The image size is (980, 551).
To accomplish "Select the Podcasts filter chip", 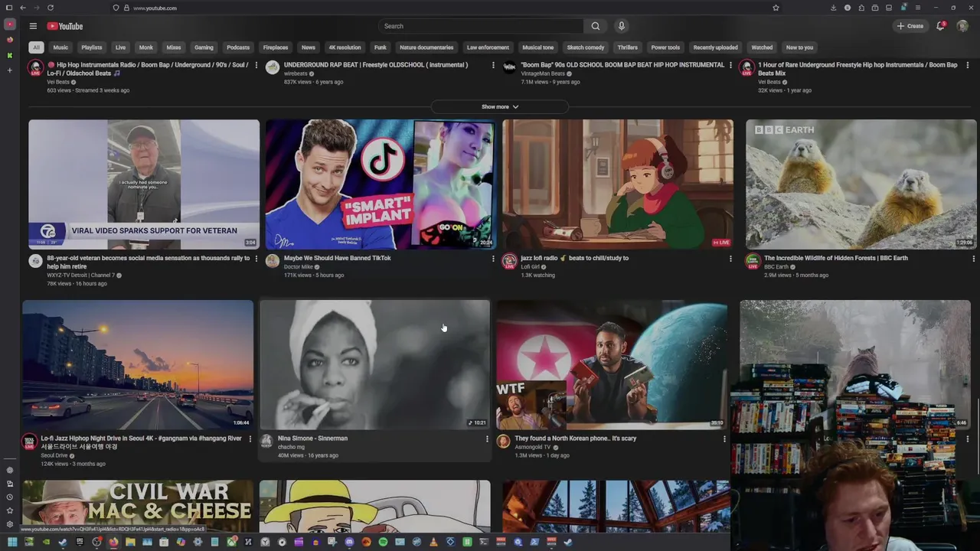I will coord(238,47).
